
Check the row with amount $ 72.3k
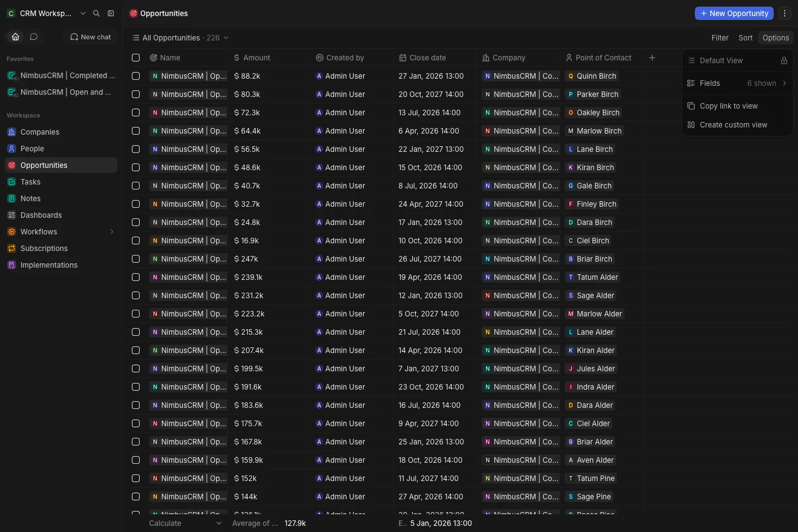click(136, 112)
